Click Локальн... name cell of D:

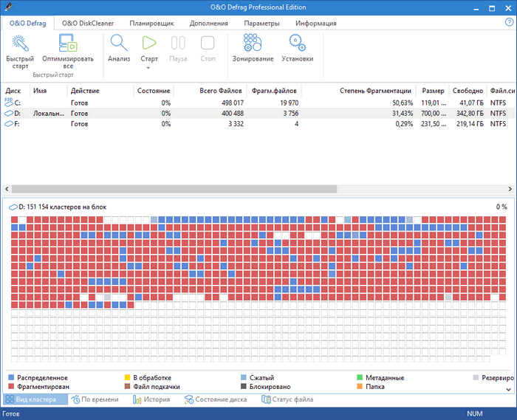point(49,114)
